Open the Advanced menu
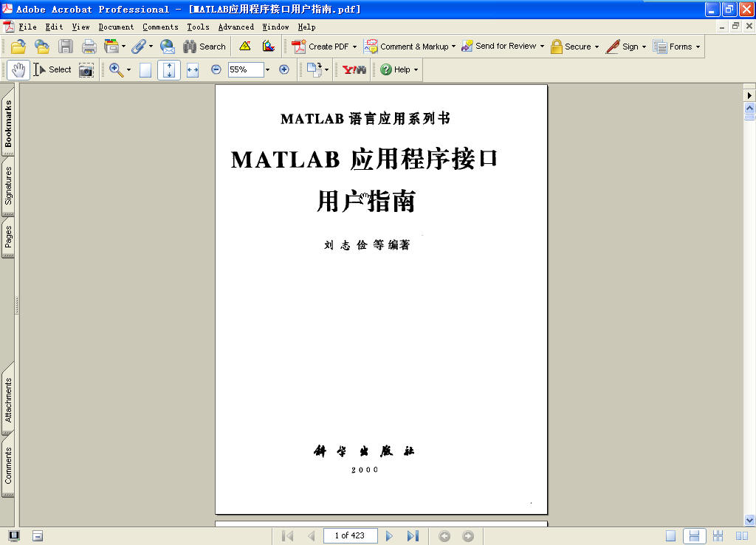The height and width of the screenshot is (545, 756). 236,27
